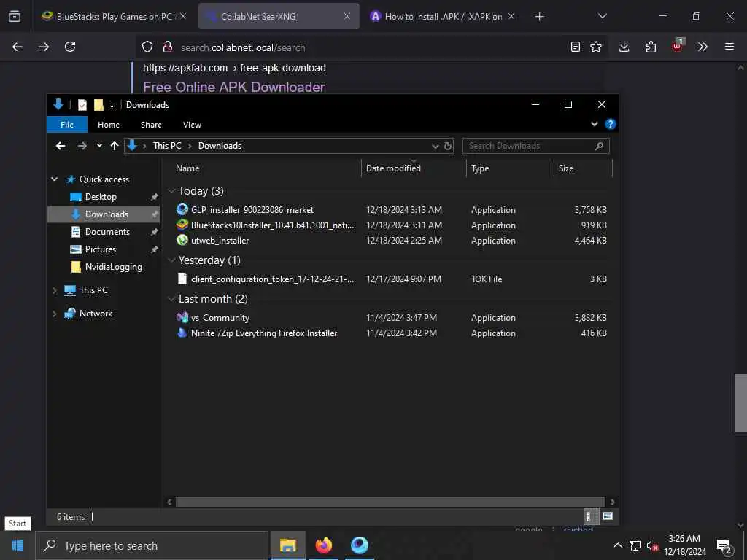747x560 pixels.
Task: Open address bar previous locations dropdown
Action: point(435,146)
